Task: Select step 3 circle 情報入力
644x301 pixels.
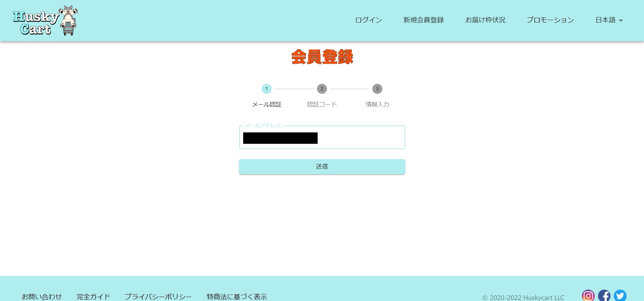Action: coord(377,89)
